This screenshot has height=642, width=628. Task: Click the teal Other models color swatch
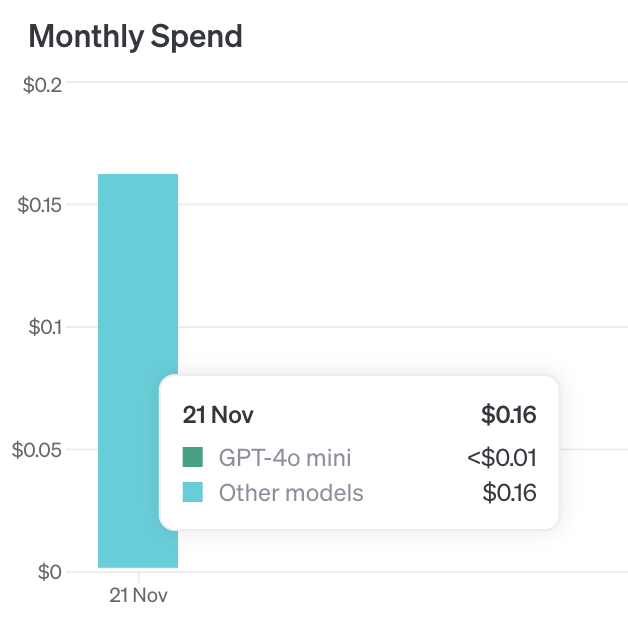click(x=193, y=492)
